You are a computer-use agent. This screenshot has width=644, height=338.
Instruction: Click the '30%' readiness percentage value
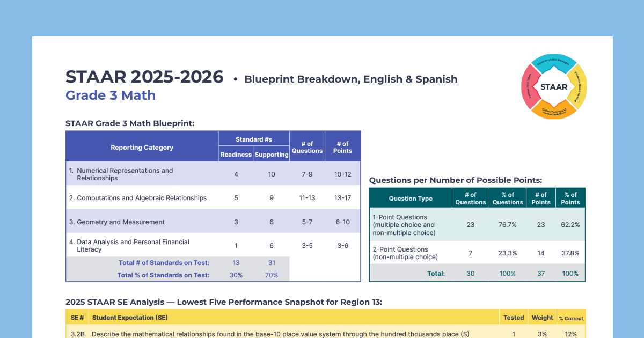coord(236,275)
